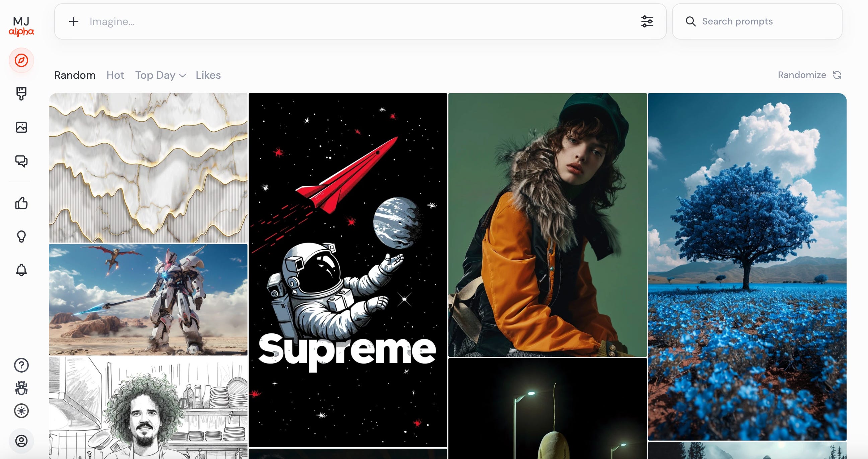The width and height of the screenshot is (868, 459).
Task: Open the Explore compass icon
Action: click(x=21, y=60)
